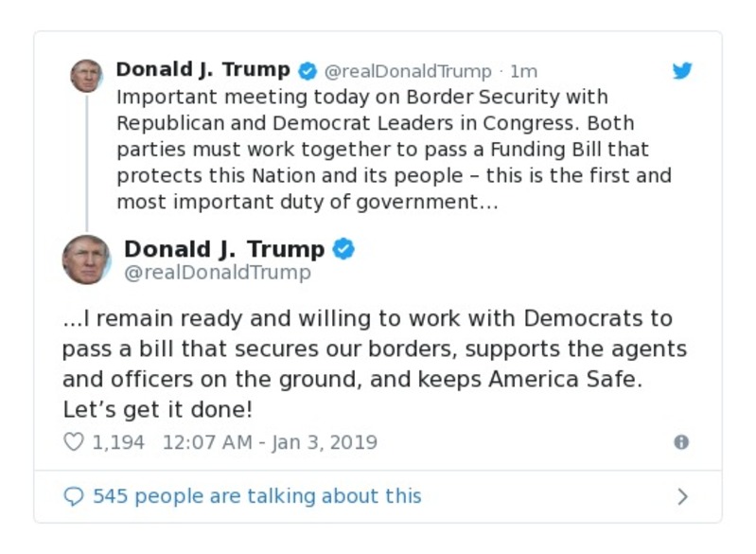Click the large bold Donald J. Trump name
This screenshot has height=554, width=756.
pos(224,249)
